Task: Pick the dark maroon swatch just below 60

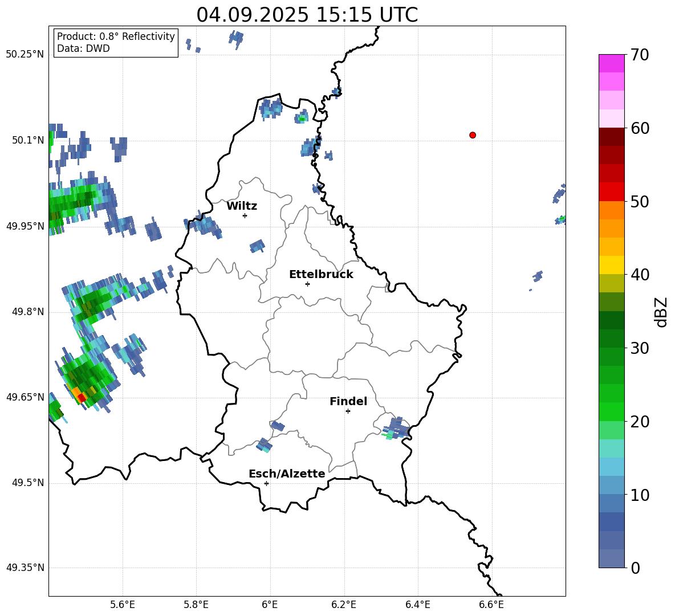Action: 611,137
